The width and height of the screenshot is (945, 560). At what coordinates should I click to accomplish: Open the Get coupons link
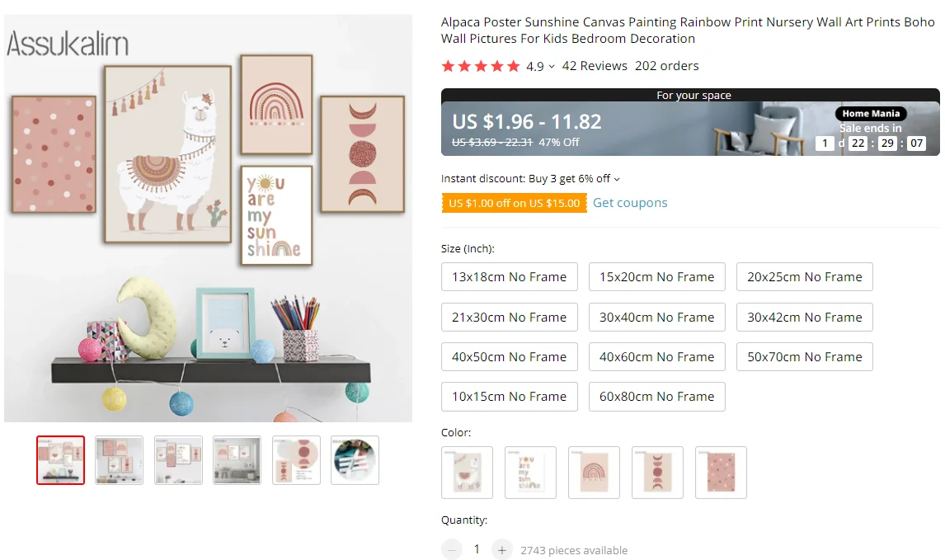pyautogui.click(x=630, y=203)
